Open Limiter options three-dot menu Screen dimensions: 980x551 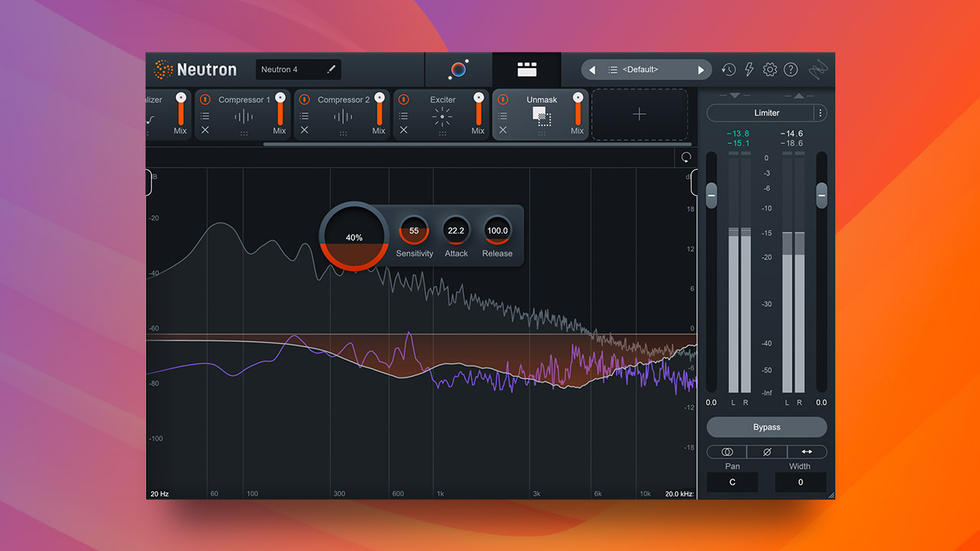[820, 112]
